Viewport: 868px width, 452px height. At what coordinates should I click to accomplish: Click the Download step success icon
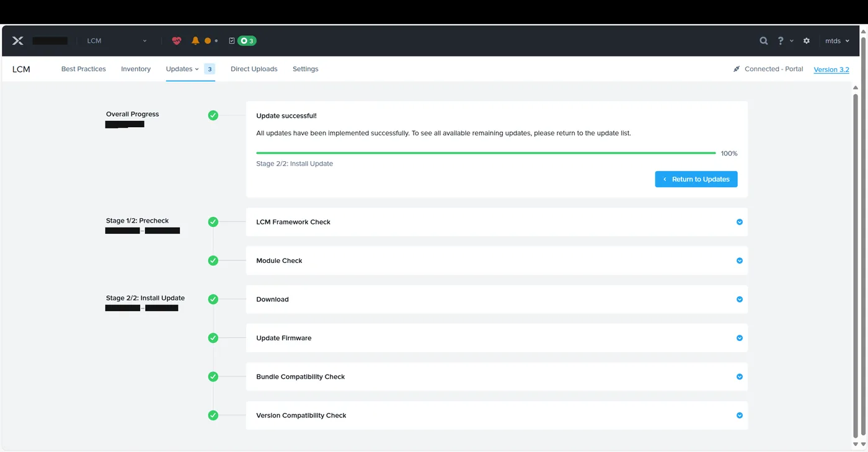(x=213, y=299)
